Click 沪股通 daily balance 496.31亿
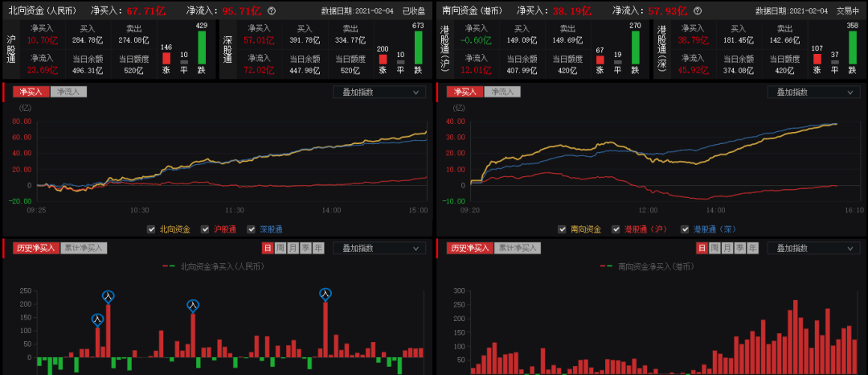This screenshot has height=375, width=868. pos(88,70)
